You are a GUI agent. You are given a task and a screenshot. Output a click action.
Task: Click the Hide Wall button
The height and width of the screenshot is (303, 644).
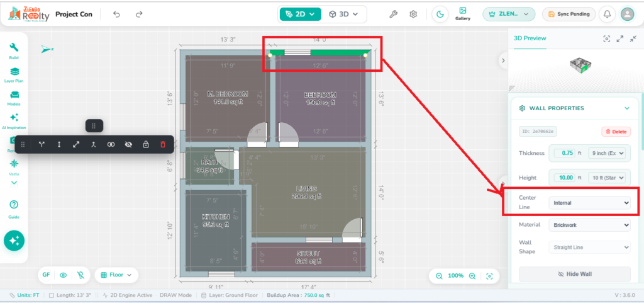pos(575,274)
